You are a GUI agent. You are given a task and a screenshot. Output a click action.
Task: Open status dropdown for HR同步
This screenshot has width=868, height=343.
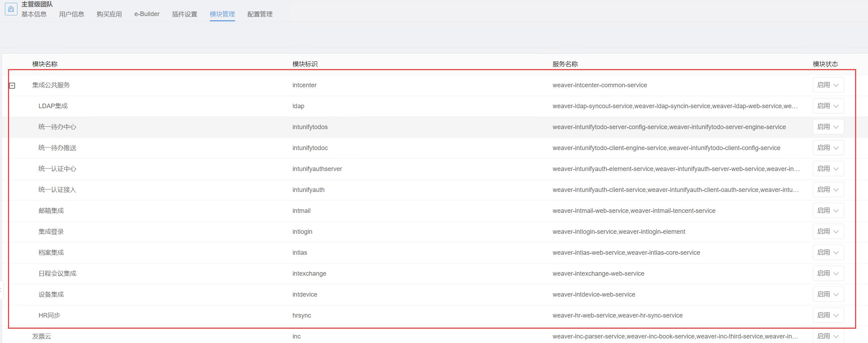pos(828,315)
